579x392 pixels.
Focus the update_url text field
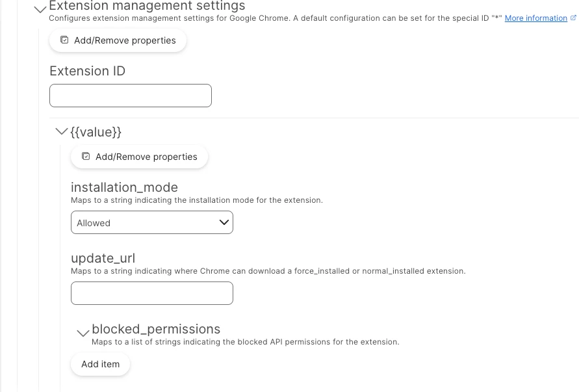(x=152, y=293)
